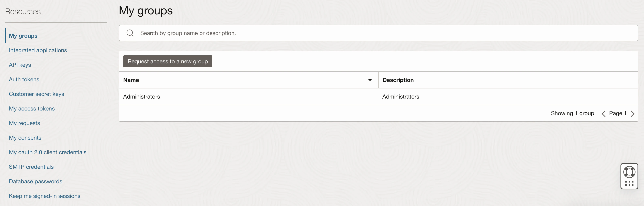Go to My requests
Screen dimensions: 644x206
pos(24,123)
